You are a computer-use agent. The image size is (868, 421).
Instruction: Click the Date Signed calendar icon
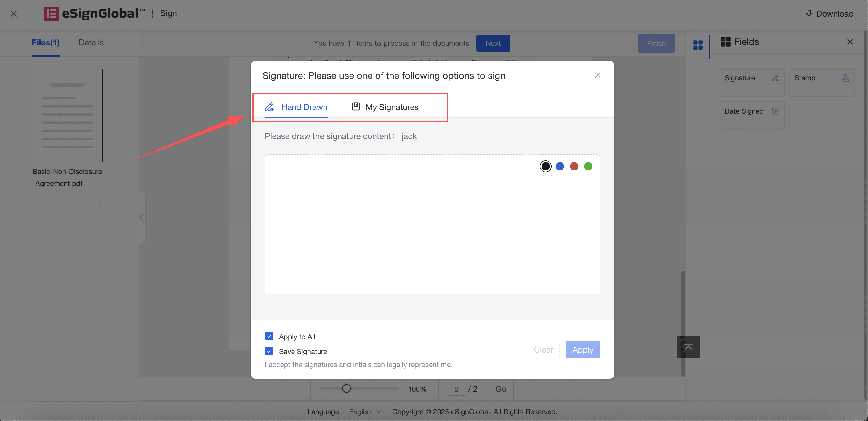click(x=775, y=111)
